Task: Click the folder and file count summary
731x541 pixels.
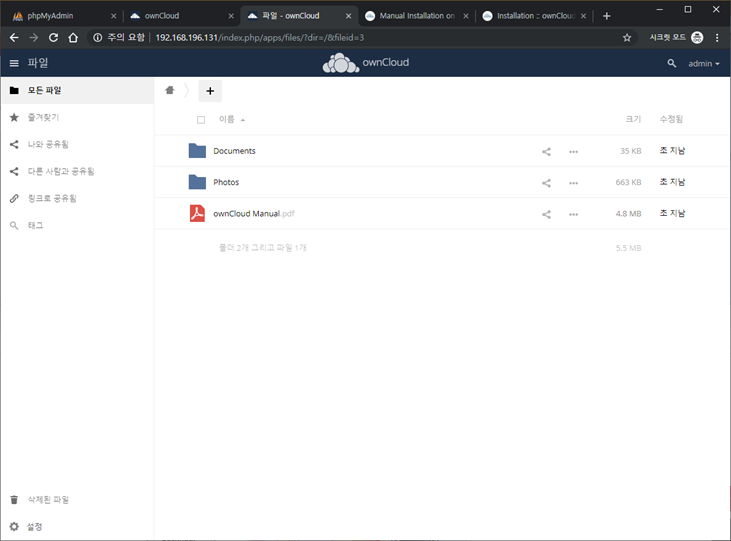Action: 262,248
